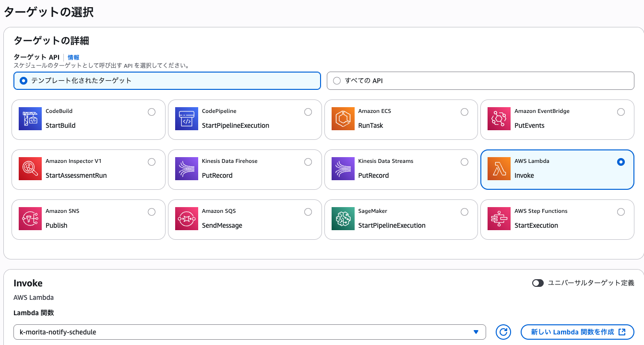Click the Invoke label in Lambda card

tap(524, 175)
